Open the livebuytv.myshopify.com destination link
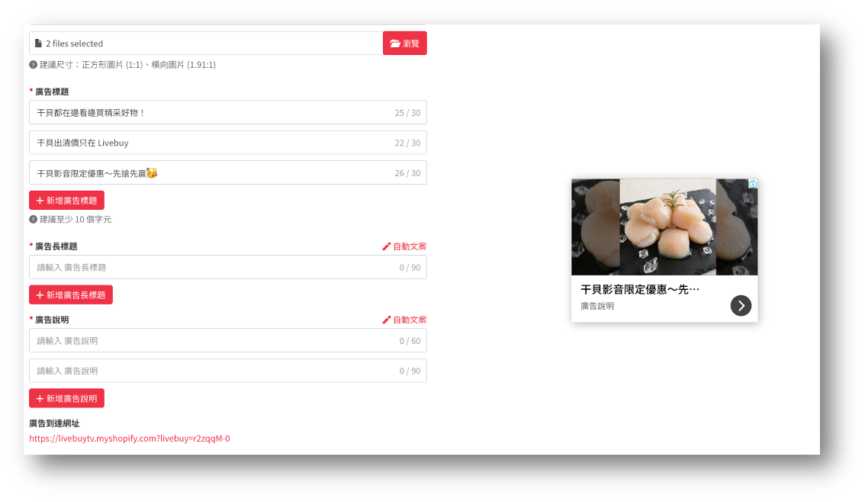Image resolution: width=868 pixels, height=502 pixels. [130, 439]
